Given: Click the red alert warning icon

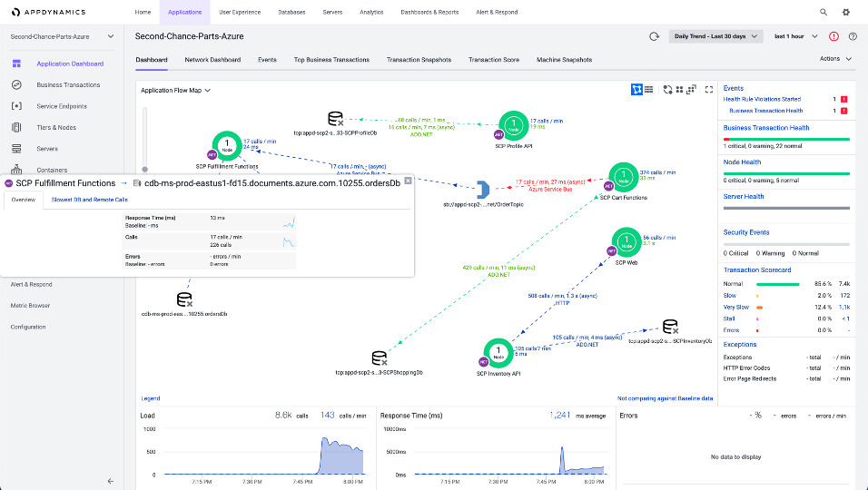Looking at the screenshot, I should click(833, 36).
